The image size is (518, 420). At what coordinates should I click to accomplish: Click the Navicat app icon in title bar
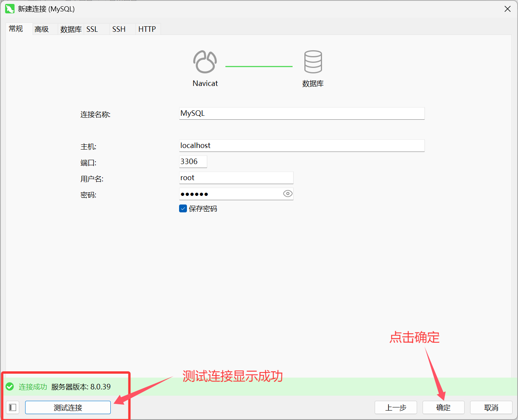pyautogui.click(x=10, y=9)
